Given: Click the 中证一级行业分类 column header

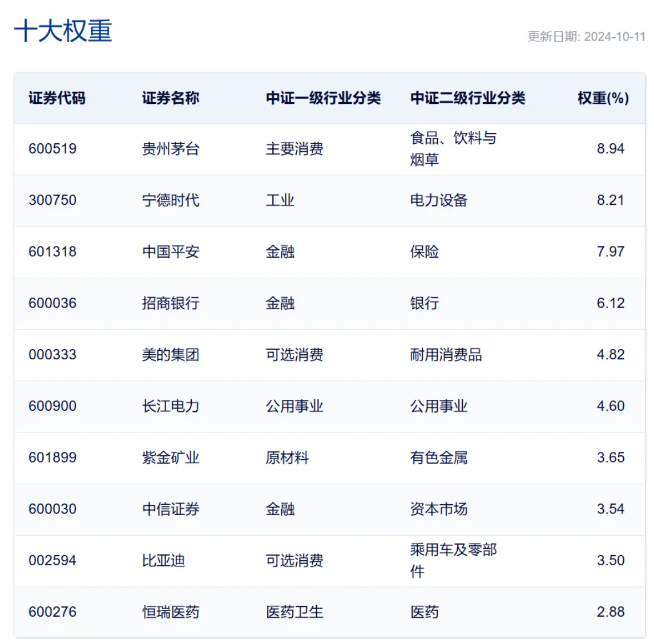Looking at the screenshot, I should (x=323, y=98).
